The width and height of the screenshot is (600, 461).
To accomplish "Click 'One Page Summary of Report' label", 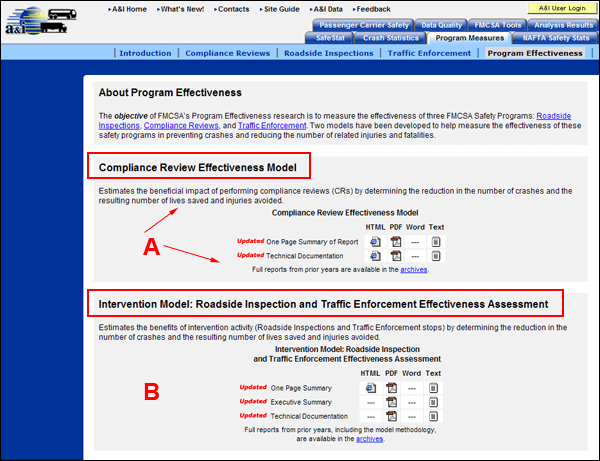I will [312, 242].
